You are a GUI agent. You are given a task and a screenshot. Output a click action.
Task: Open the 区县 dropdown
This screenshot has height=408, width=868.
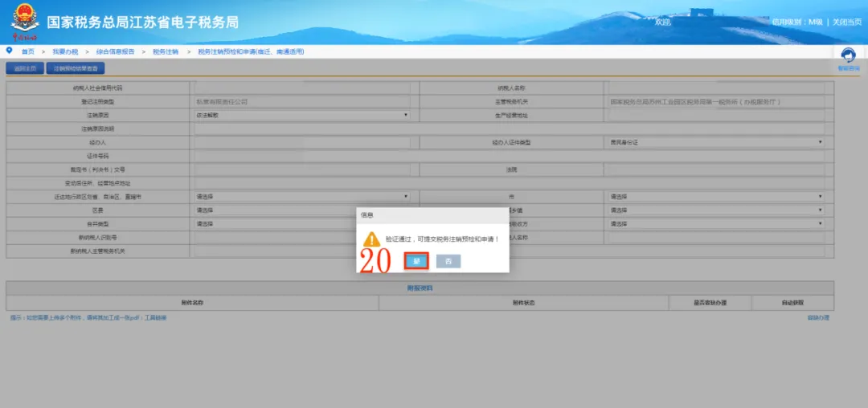[x=275, y=210]
